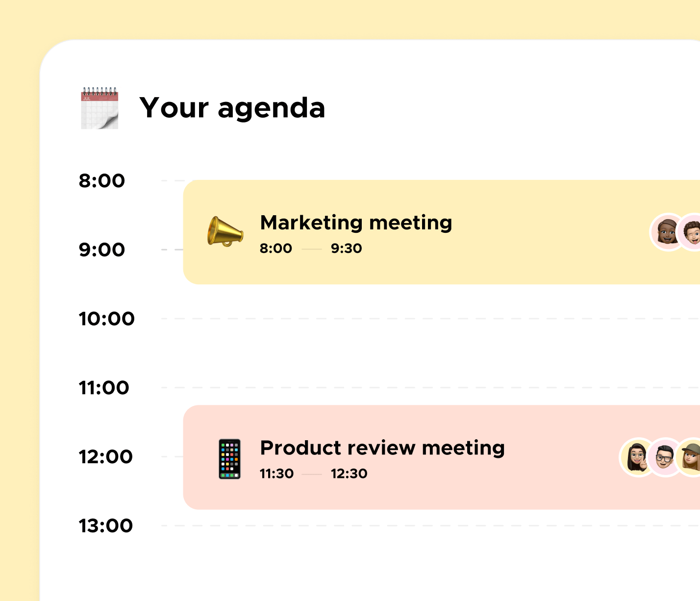Select the 8:00 time slot label
The width and height of the screenshot is (700, 601).
coord(102,181)
